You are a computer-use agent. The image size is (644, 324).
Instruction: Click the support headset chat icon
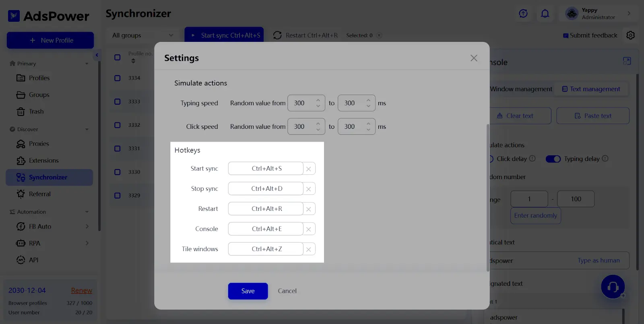(612, 287)
